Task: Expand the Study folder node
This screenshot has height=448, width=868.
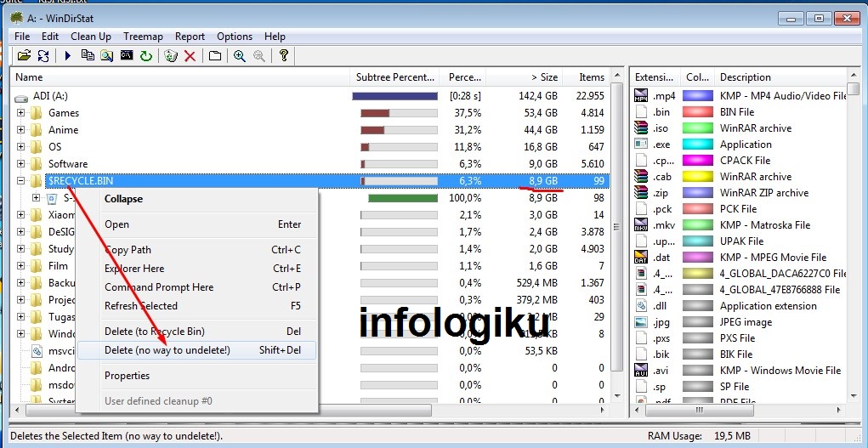Action: [x=20, y=248]
